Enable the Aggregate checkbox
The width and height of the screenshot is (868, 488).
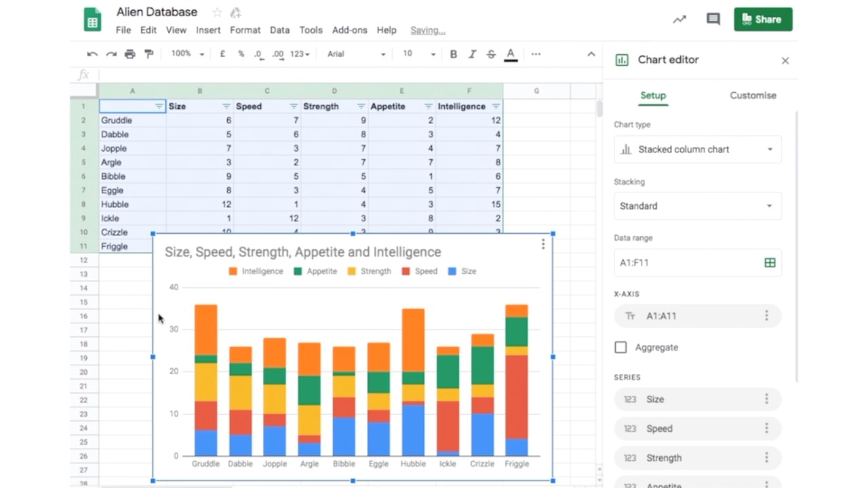point(620,347)
